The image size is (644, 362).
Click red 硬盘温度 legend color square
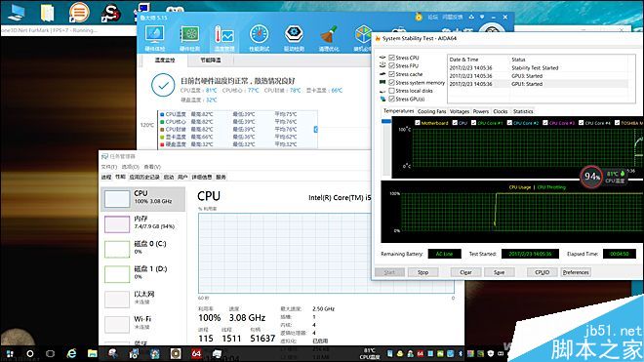pos(162,144)
